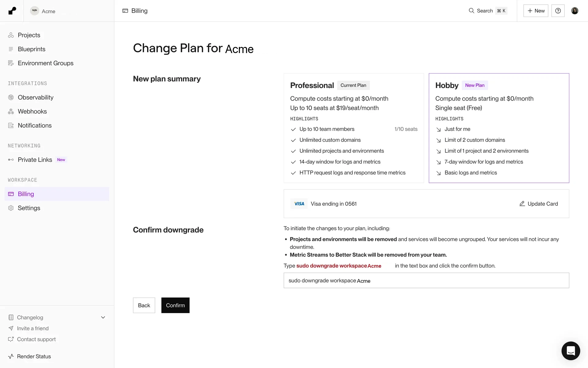Select Billing in the sidebar

(x=57, y=194)
